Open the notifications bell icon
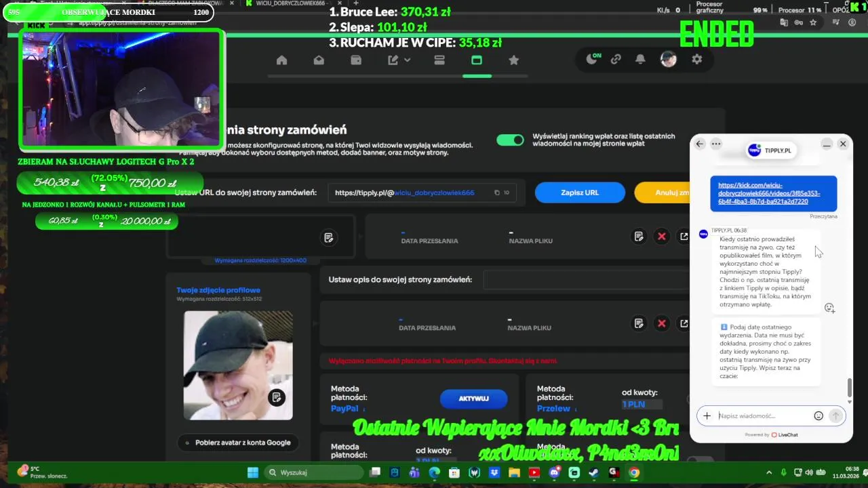Screen dimensions: 868x488 pyautogui.click(x=640, y=60)
